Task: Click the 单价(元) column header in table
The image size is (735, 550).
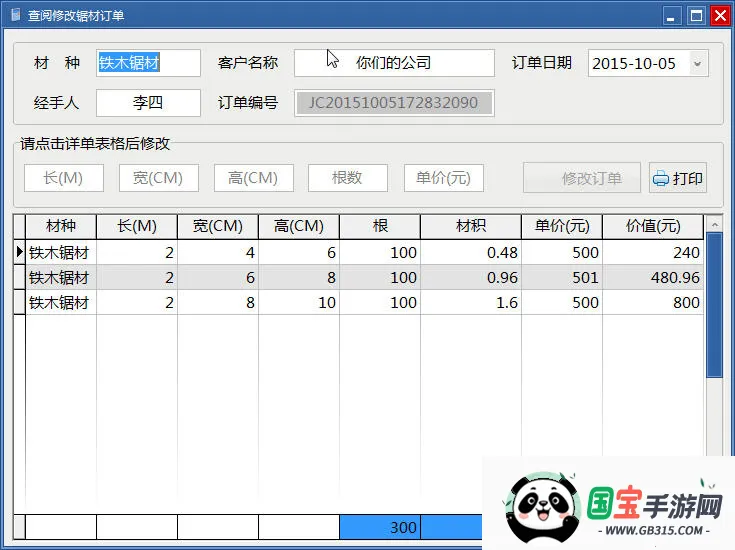Action: coord(562,226)
